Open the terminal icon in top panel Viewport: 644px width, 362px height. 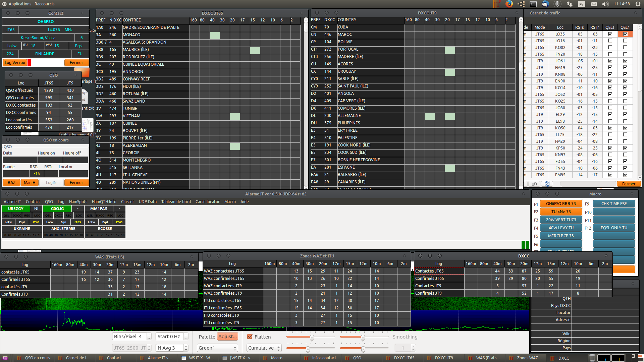tap(533, 4)
